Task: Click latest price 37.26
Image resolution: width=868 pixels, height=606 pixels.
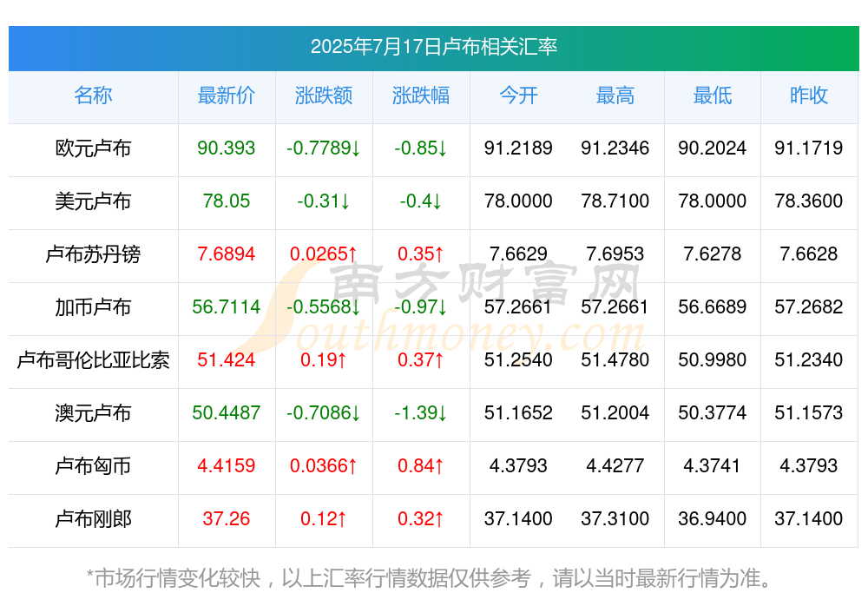Action: click(226, 518)
